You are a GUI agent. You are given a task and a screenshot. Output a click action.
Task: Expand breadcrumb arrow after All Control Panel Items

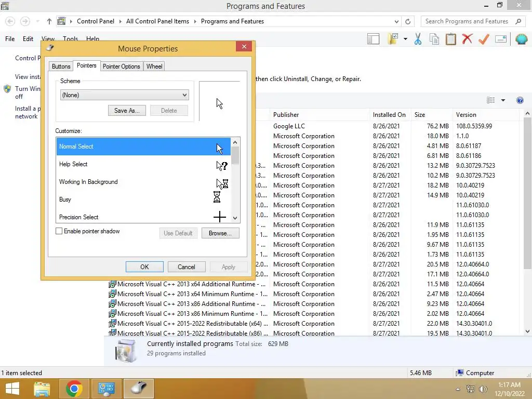click(x=195, y=21)
